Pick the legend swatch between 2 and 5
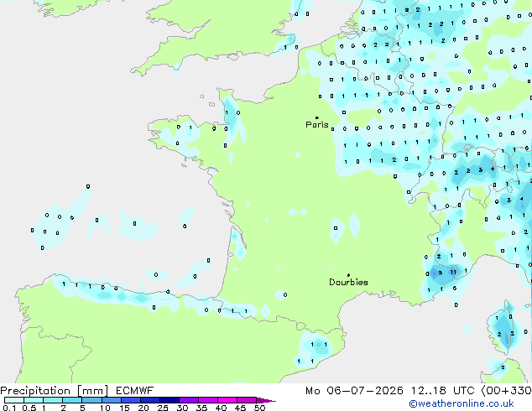 (x=72, y=400)
